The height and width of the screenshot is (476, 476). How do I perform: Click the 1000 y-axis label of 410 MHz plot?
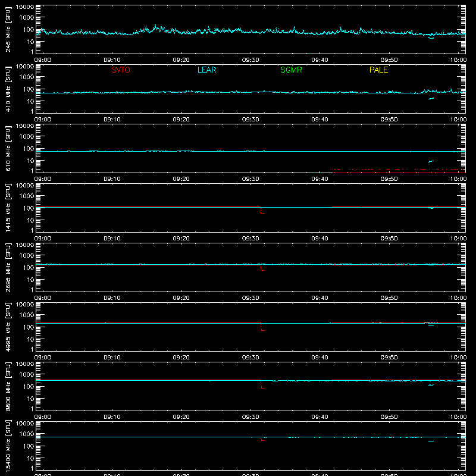pyautogui.click(x=27, y=77)
